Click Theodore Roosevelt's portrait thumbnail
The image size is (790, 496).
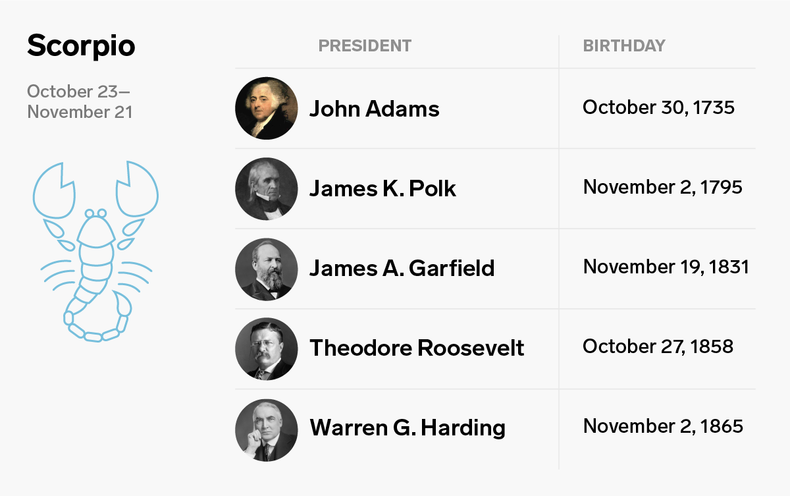(x=267, y=348)
